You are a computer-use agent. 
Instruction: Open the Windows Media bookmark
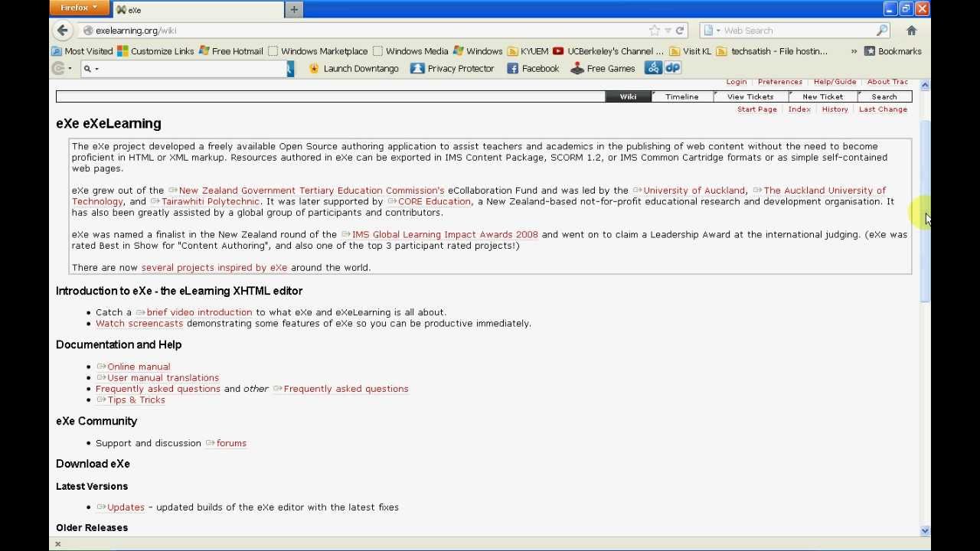[410, 51]
